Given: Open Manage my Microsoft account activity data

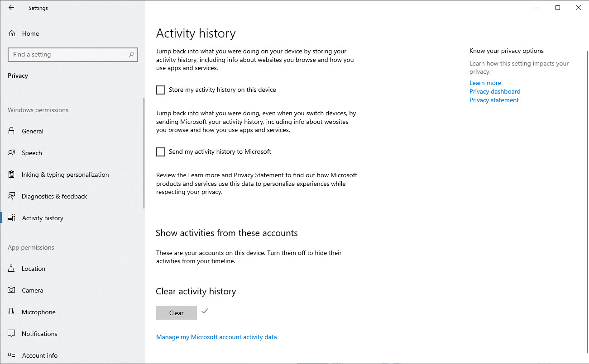Looking at the screenshot, I should (x=216, y=337).
